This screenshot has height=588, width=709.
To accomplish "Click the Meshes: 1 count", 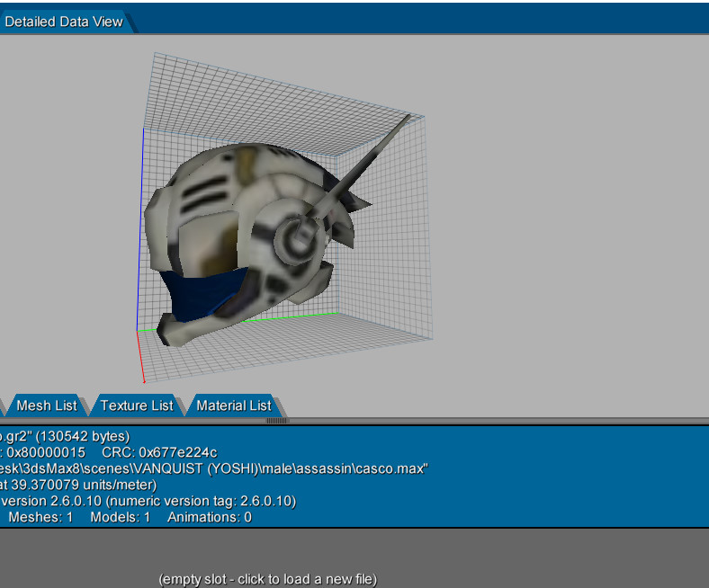I will tap(40, 517).
